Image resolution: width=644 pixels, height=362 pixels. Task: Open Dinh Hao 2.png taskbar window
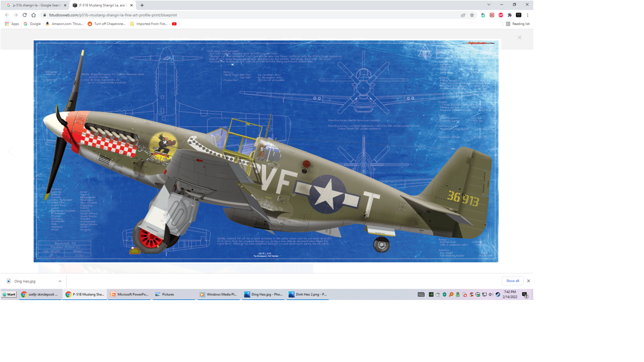tap(307, 294)
